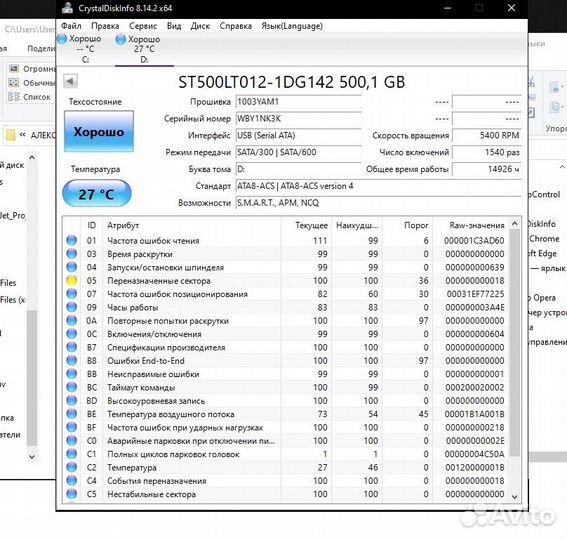The height and width of the screenshot is (540, 567).
Task: Click status icon for События переназначения
Action: coord(72,481)
